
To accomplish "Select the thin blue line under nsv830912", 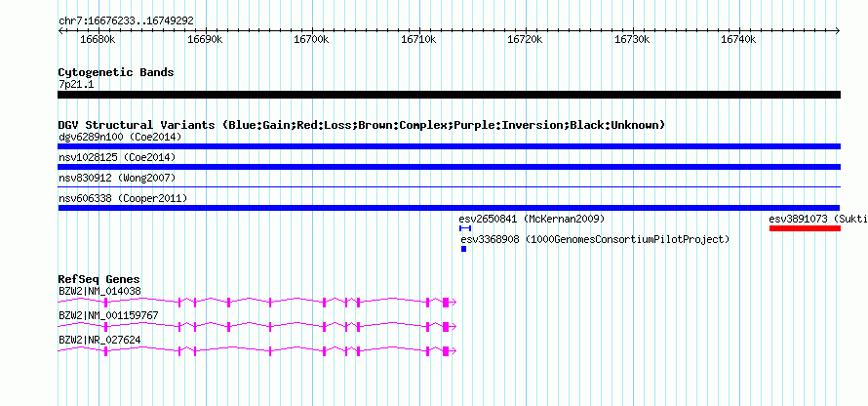I will (449, 187).
